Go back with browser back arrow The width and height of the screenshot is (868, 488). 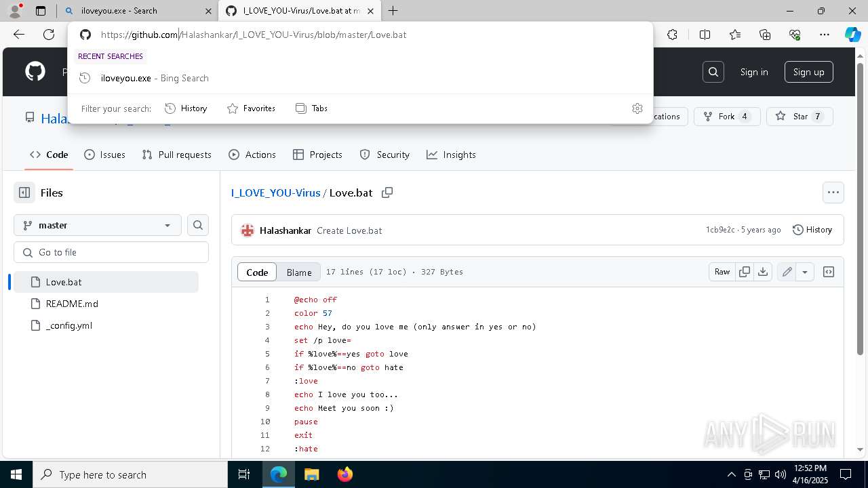pyautogui.click(x=19, y=35)
